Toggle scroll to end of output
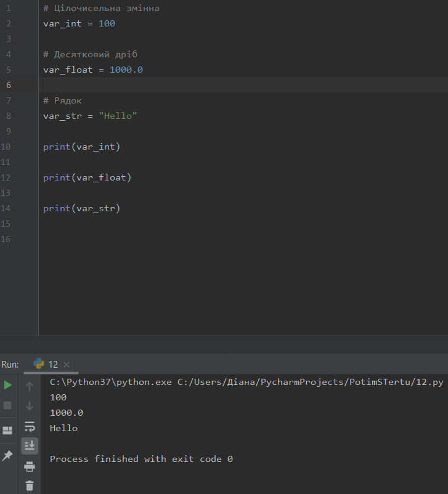Screen dimensions: 448x494 pyautogui.click(x=30, y=446)
